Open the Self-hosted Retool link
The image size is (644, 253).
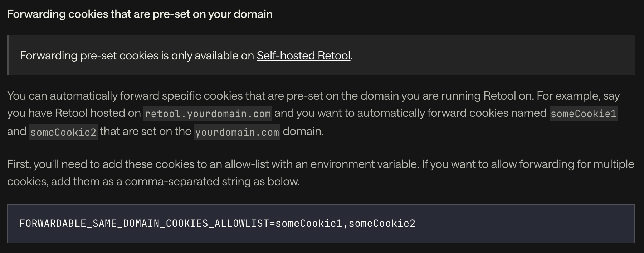point(303,56)
